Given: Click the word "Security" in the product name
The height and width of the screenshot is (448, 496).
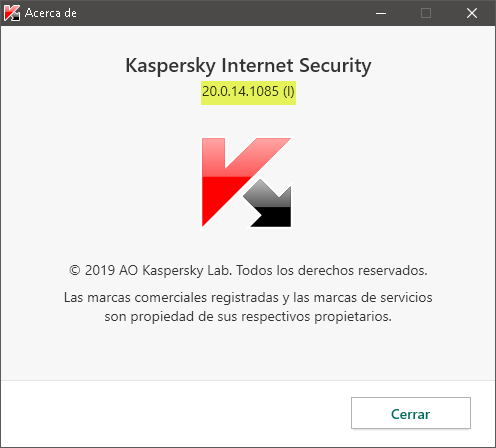Looking at the screenshot, I should tap(335, 66).
